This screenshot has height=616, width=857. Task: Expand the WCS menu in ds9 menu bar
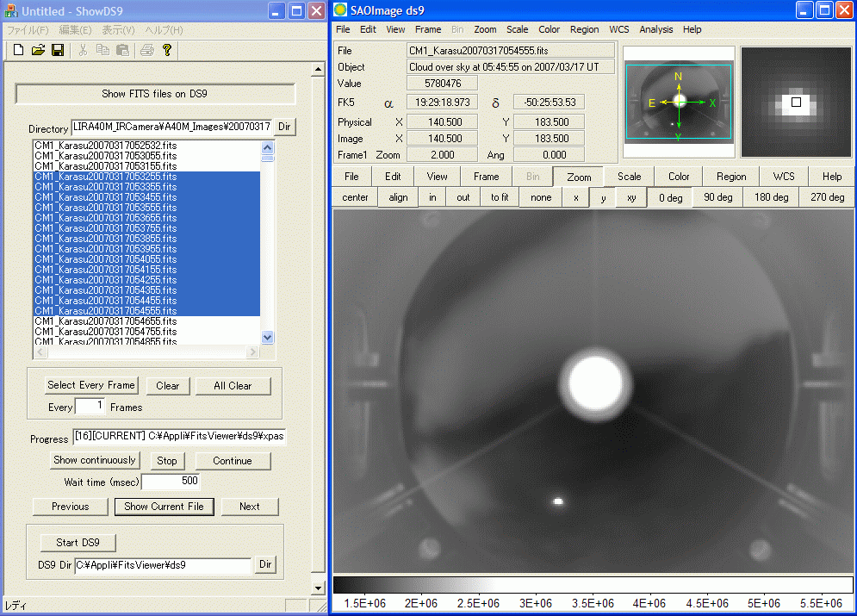tap(618, 29)
